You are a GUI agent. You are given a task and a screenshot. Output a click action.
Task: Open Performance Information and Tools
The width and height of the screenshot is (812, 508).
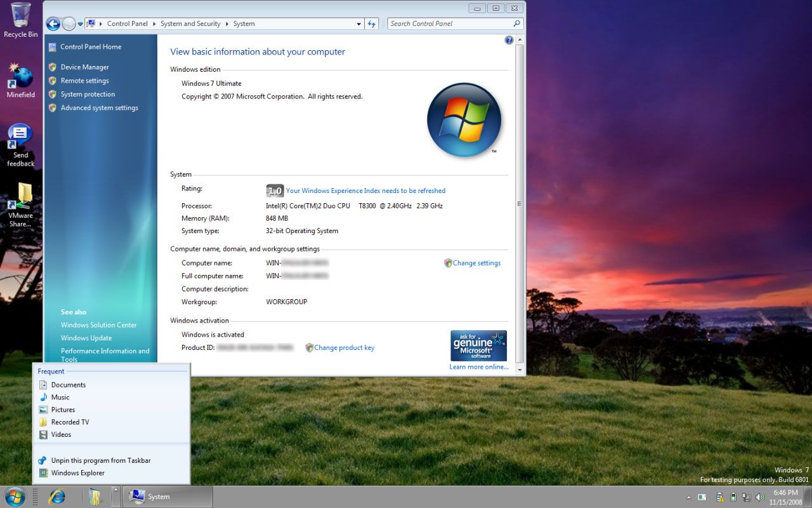coord(105,354)
